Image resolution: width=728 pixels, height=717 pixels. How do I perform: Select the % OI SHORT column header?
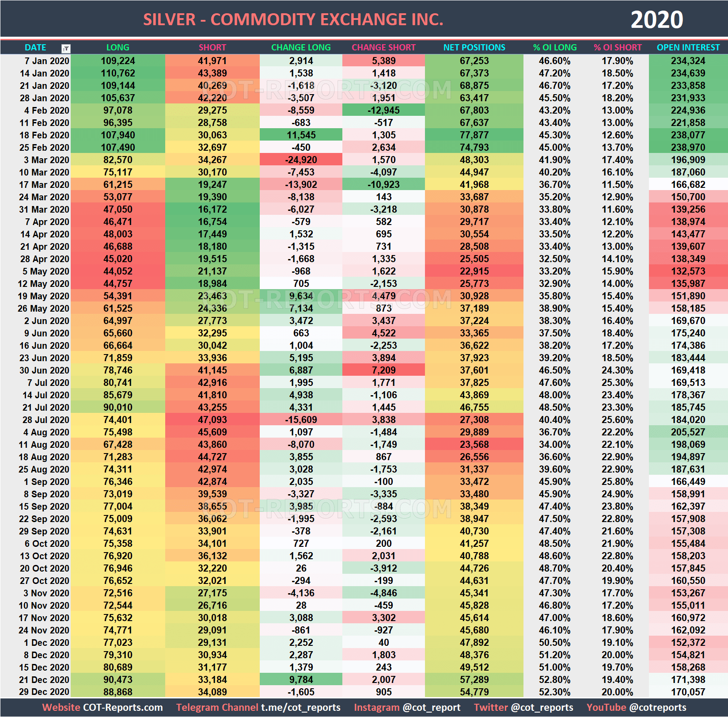click(x=618, y=48)
